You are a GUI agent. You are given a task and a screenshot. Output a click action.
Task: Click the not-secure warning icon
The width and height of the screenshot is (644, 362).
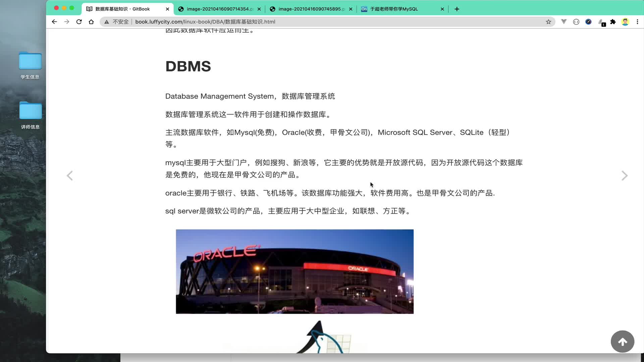pyautogui.click(x=107, y=22)
